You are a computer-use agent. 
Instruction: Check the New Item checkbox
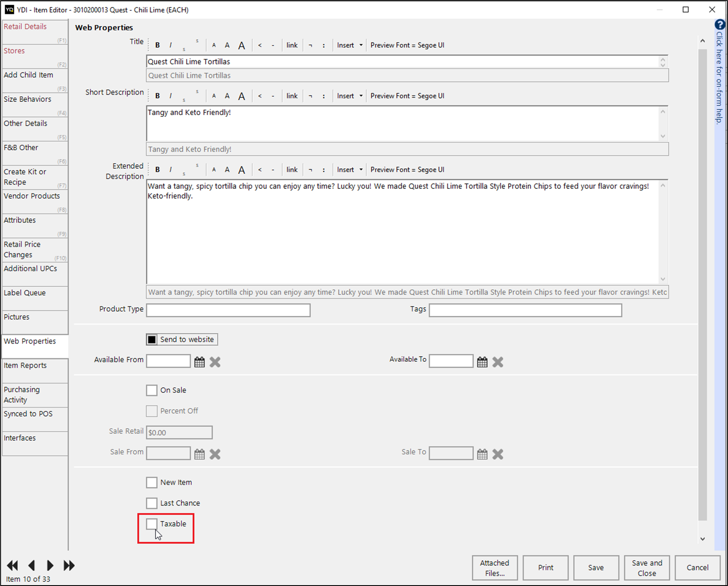point(152,482)
